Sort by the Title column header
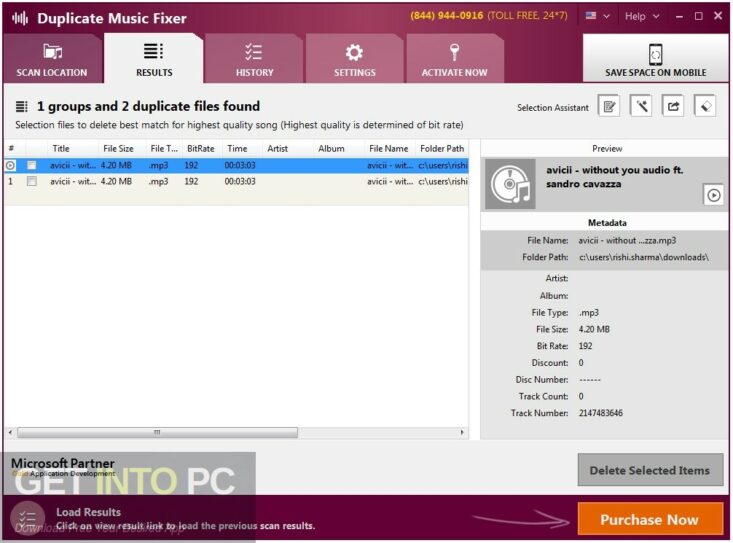Image resolution: width=733 pixels, height=543 pixels. point(61,149)
